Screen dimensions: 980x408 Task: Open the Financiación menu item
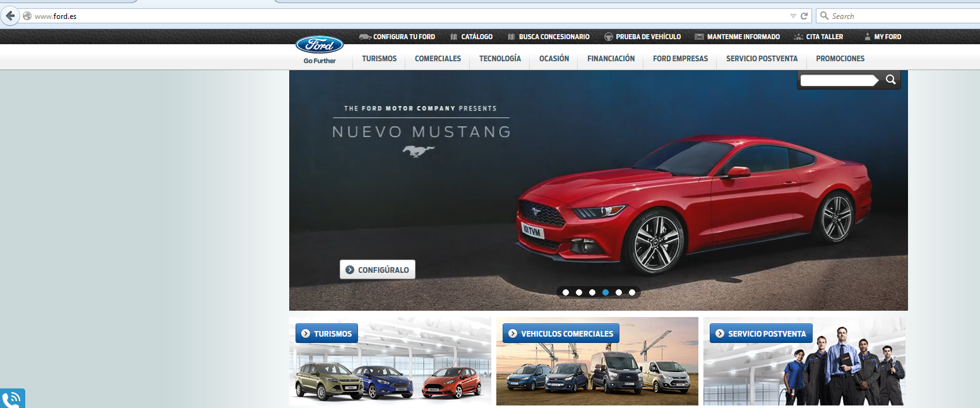tap(611, 59)
